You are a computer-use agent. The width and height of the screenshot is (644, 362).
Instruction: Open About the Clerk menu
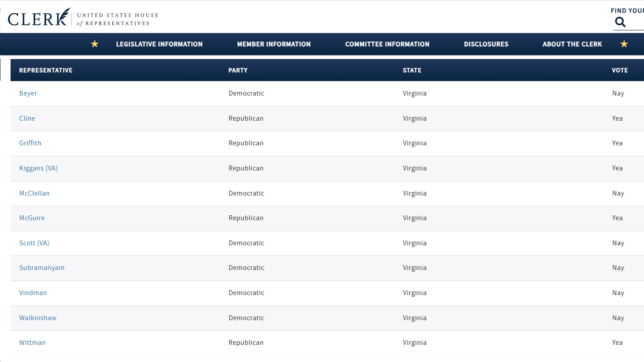tap(572, 44)
